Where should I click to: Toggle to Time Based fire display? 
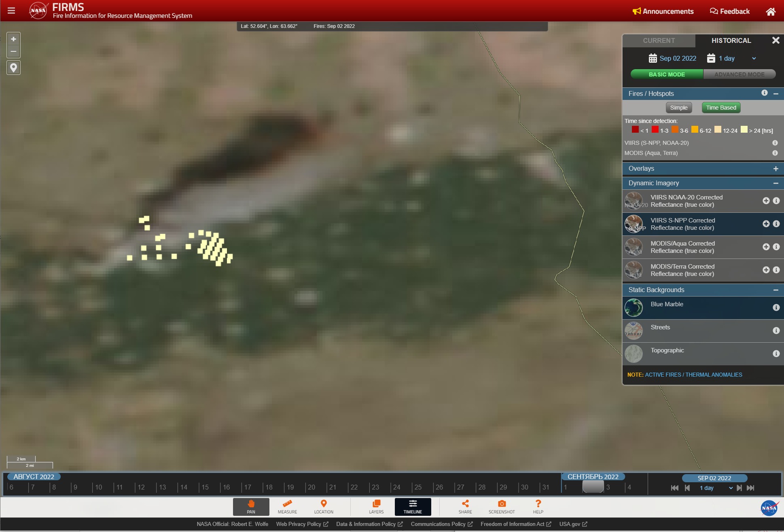click(x=720, y=108)
